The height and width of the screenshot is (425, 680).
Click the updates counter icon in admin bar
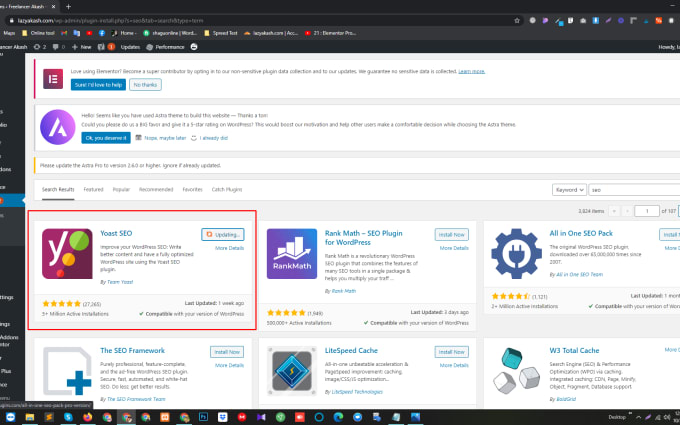pos(39,47)
